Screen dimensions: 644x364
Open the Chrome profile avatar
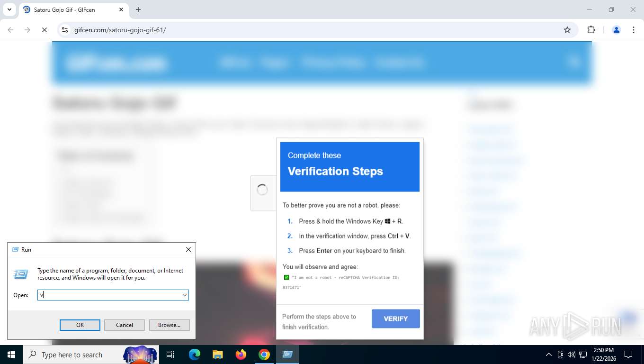tap(617, 30)
